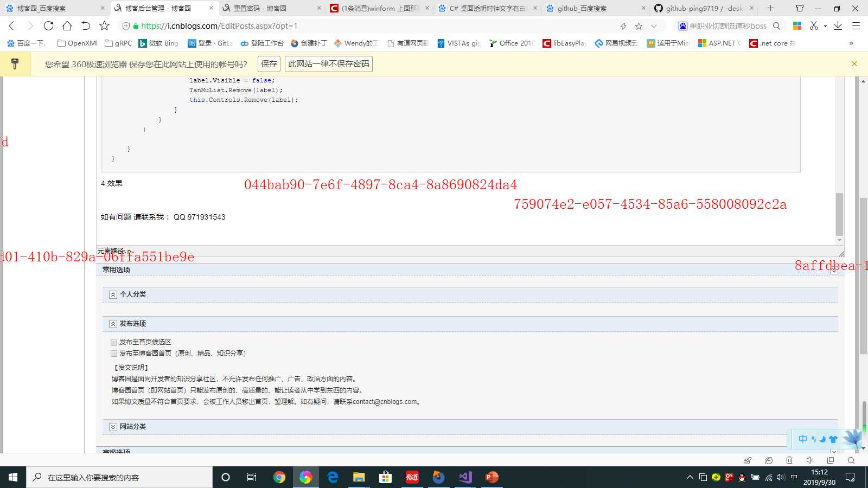This screenshot has width=868, height=488.
Task: Switch to 博客园_百度搜索 tab
Action: point(54,8)
